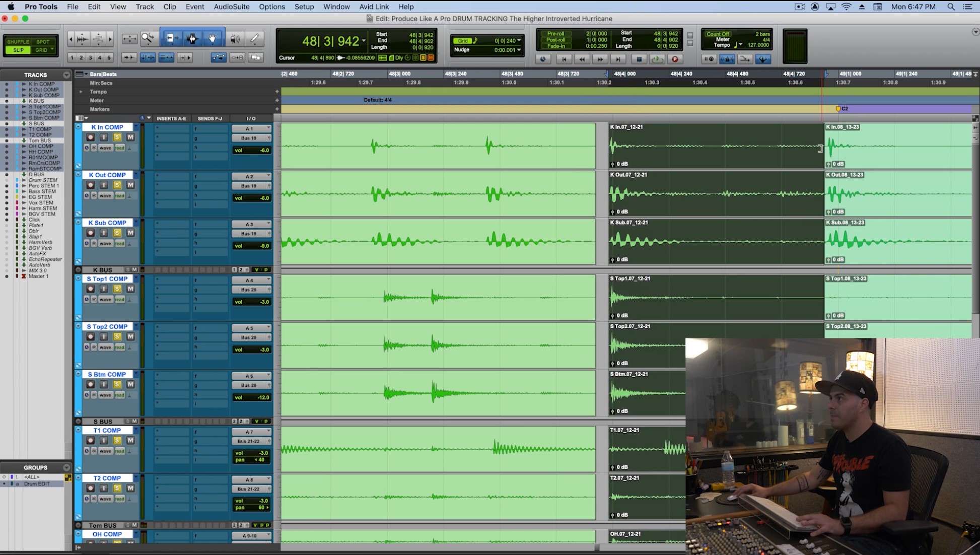The height and width of the screenshot is (555, 980).
Task: Open K In COMP input A 1 selector
Action: pyautogui.click(x=251, y=128)
